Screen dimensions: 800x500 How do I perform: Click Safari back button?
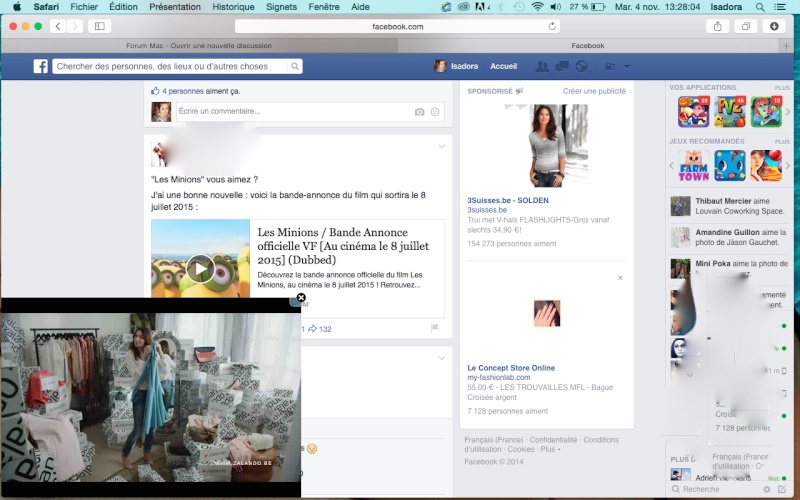[58, 26]
